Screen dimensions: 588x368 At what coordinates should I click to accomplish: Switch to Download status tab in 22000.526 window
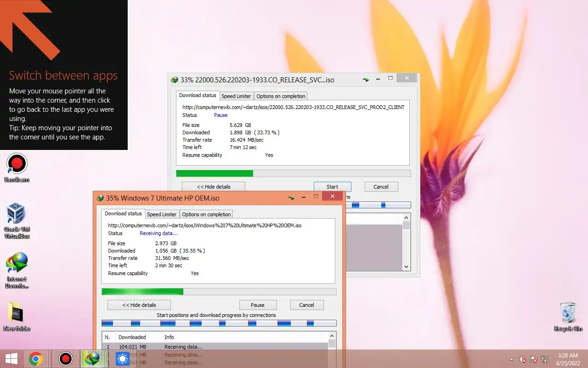(198, 95)
